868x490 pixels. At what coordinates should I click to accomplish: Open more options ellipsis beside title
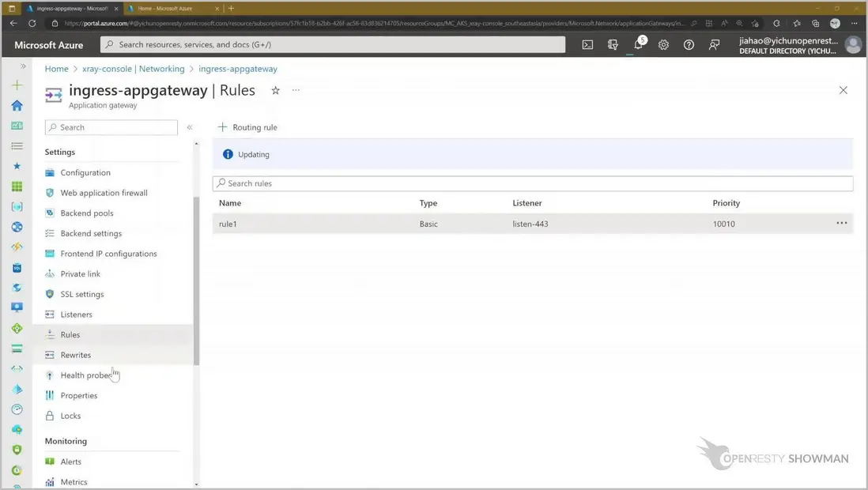click(x=296, y=91)
